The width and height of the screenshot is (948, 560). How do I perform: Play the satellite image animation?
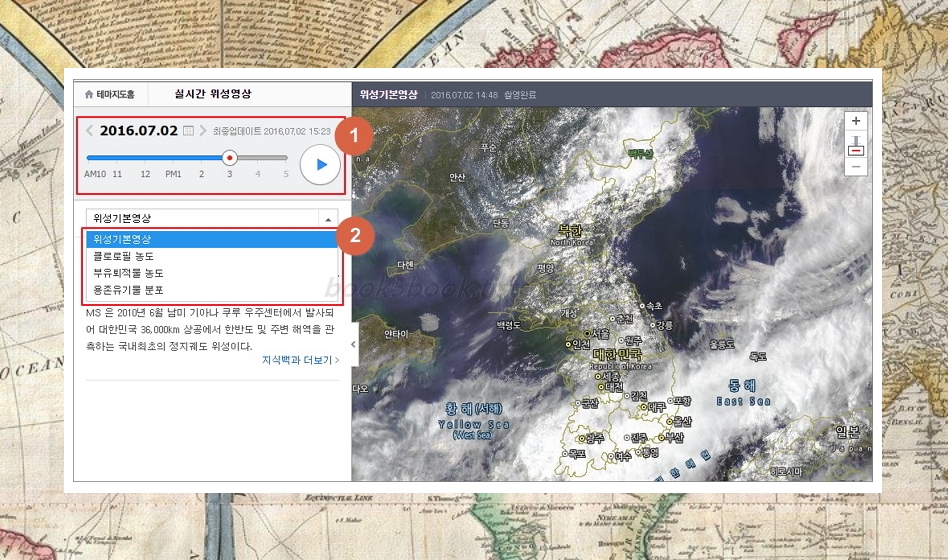320,164
